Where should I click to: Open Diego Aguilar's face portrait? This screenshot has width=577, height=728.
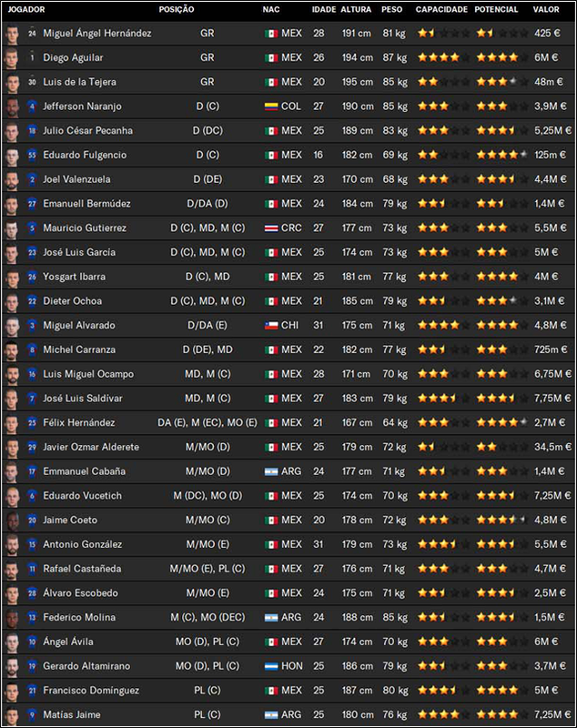12,58
